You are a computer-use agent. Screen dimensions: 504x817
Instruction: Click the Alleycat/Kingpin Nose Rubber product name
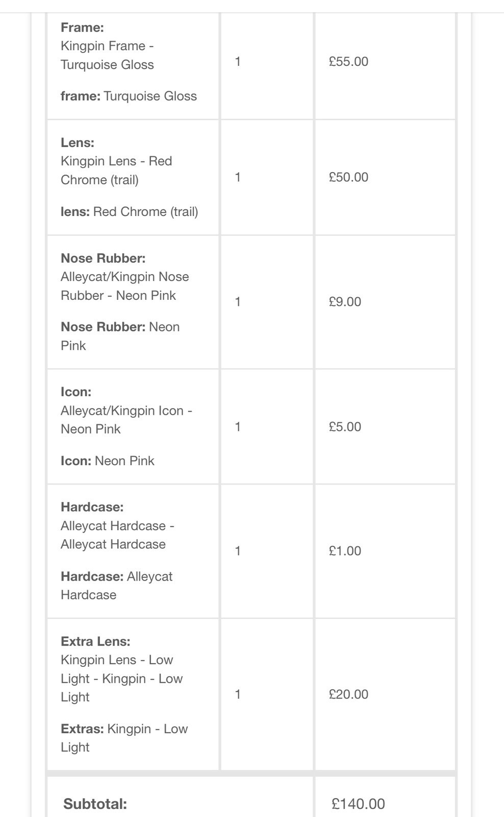pyautogui.click(x=124, y=286)
